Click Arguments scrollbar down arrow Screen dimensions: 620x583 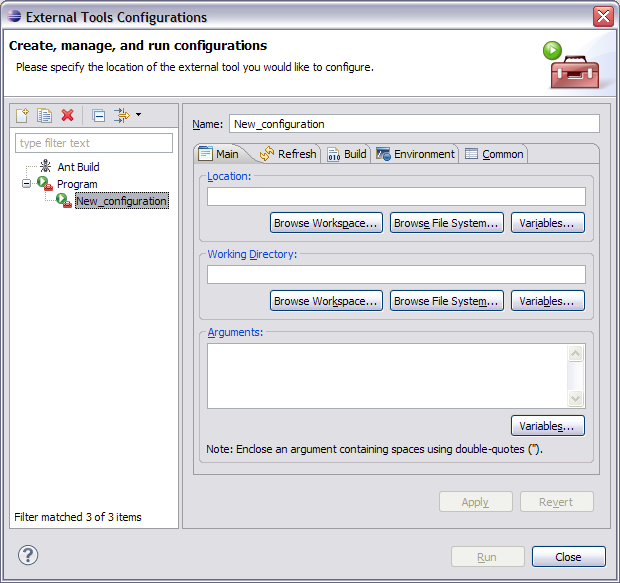[576, 398]
